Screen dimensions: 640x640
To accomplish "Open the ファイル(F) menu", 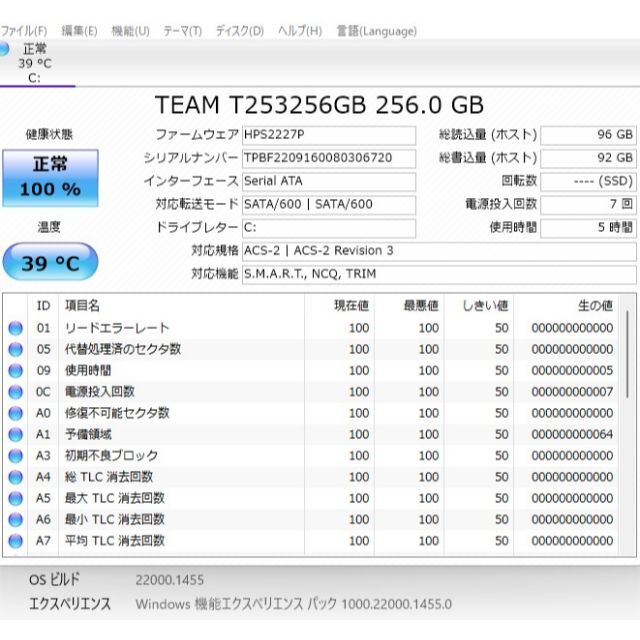I will [24, 31].
